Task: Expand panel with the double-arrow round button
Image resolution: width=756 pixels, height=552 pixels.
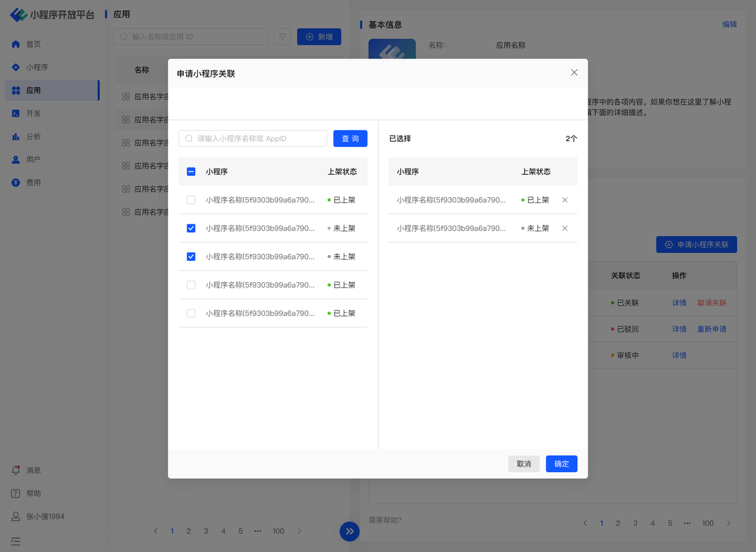Action: point(349,531)
